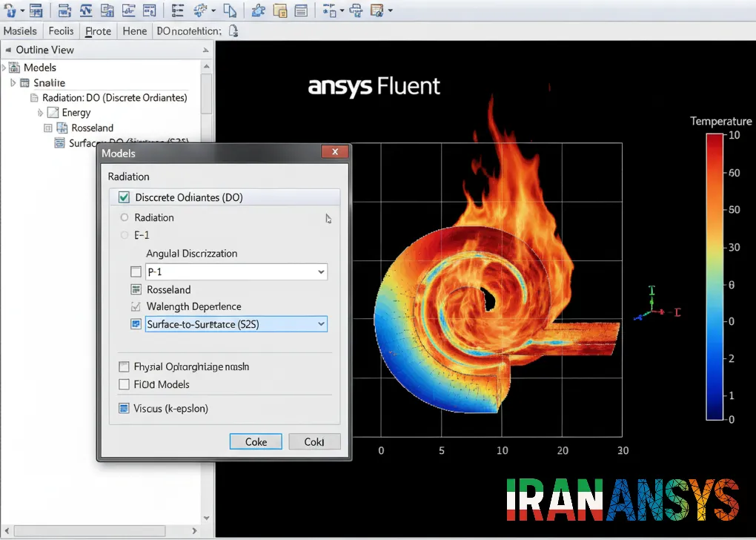Viewport: 756px width, 540px height.
Task: Click outline panel scrollbar down arrow
Action: pos(206,518)
